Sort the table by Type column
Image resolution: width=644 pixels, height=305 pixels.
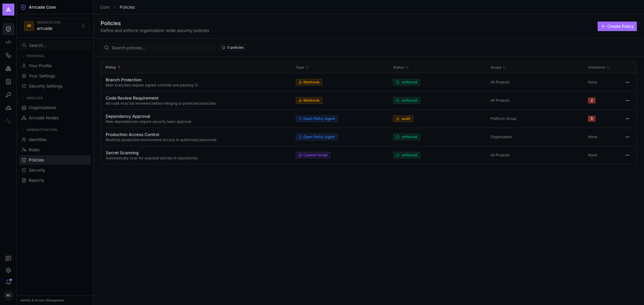(x=302, y=67)
